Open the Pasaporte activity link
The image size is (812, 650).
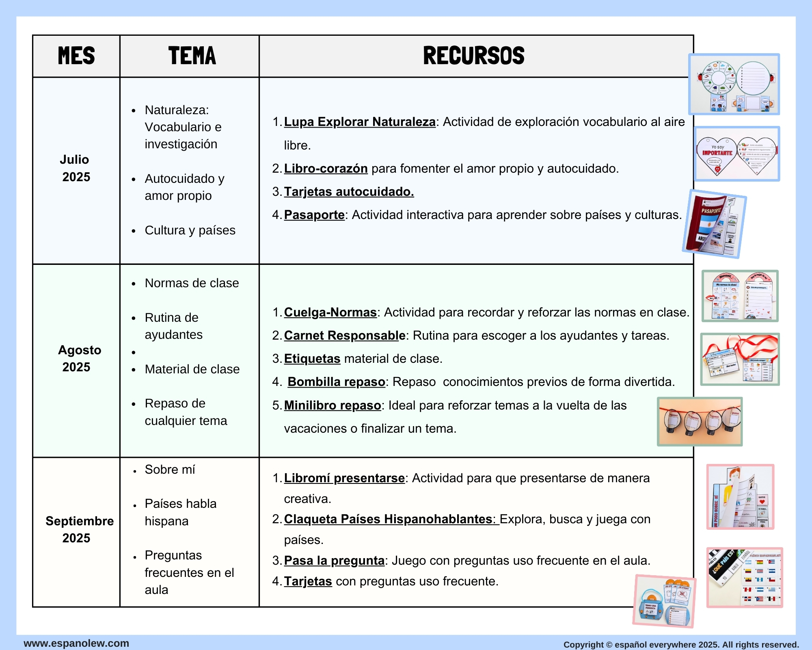coord(314,215)
